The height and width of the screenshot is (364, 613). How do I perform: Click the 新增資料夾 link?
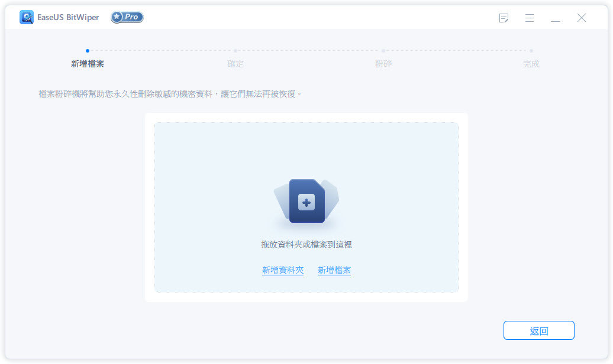pyautogui.click(x=283, y=270)
